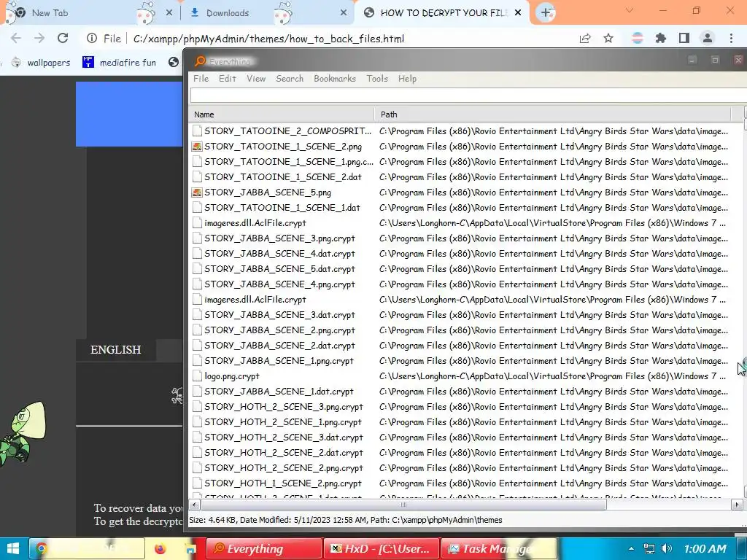The image size is (747, 560).
Task: Open the network tray icon
Action: (x=649, y=548)
